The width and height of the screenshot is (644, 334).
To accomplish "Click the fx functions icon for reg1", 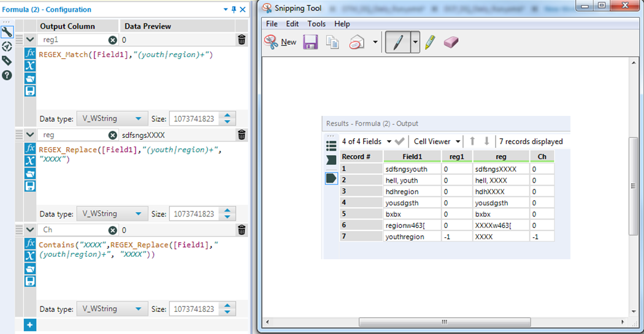I will point(30,53).
